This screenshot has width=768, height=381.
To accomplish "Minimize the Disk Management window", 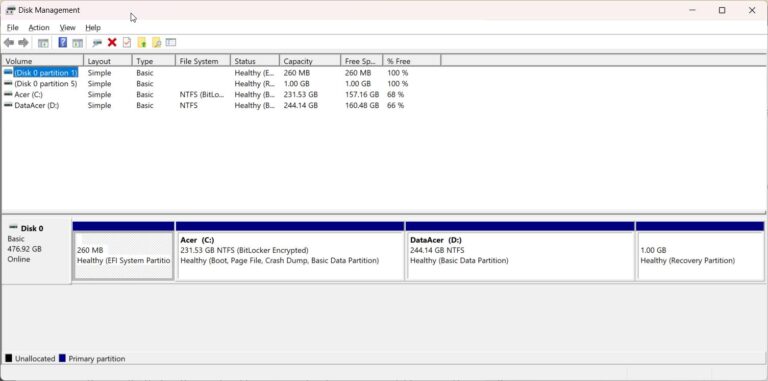I will pyautogui.click(x=693, y=10).
